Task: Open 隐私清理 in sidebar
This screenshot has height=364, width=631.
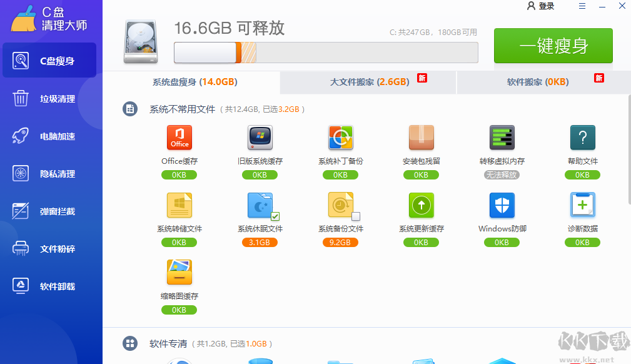Action: pos(49,173)
